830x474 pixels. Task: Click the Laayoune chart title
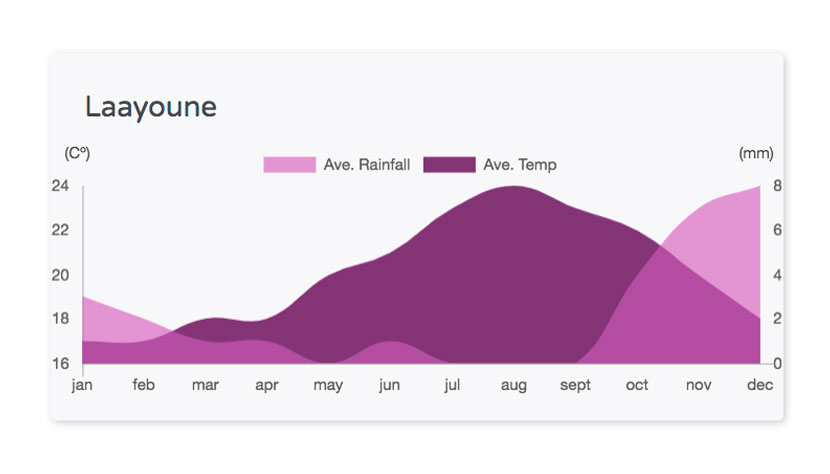pyautogui.click(x=151, y=108)
